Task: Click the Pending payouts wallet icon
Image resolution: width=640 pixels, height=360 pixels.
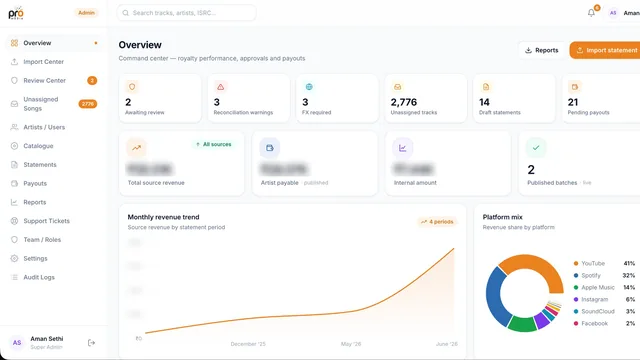Action: 575,87
